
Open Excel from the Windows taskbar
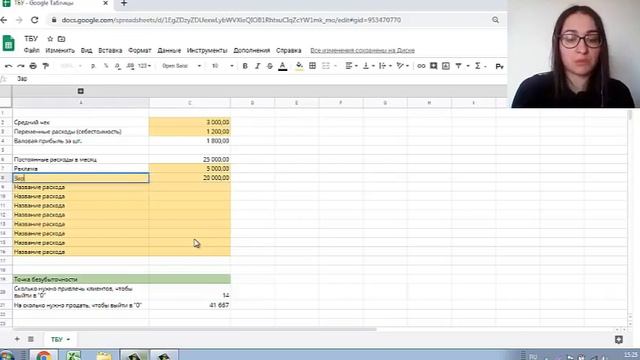point(73,355)
